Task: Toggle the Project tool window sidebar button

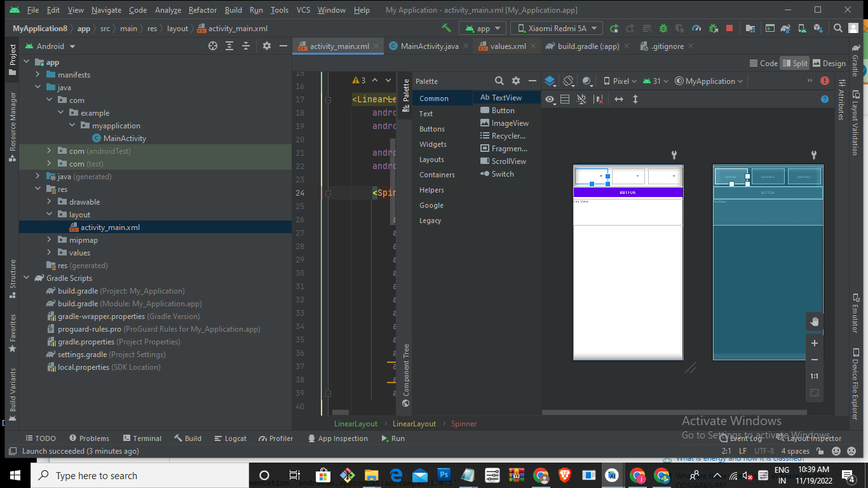Action: click(12, 59)
